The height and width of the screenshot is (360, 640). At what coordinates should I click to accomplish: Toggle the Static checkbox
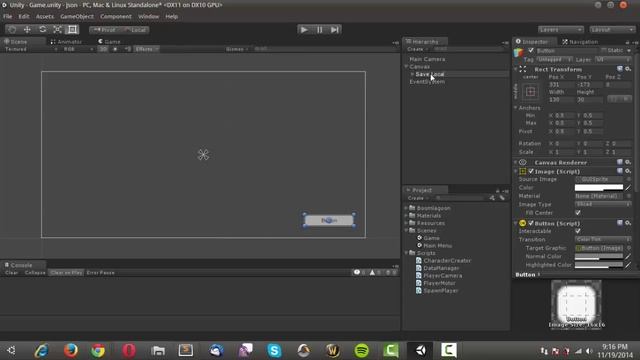(x=603, y=50)
